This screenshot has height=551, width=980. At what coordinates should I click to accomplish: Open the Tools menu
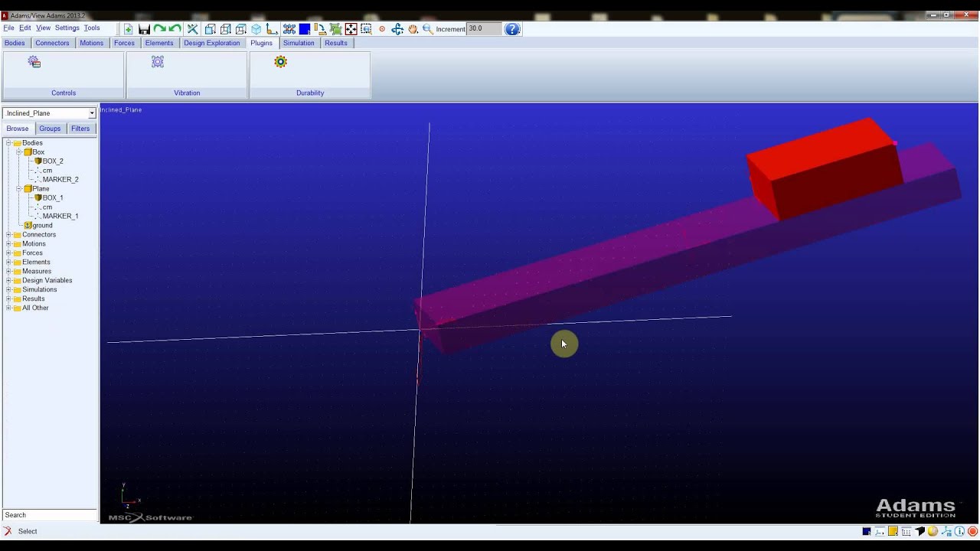pyautogui.click(x=92, y=28)
